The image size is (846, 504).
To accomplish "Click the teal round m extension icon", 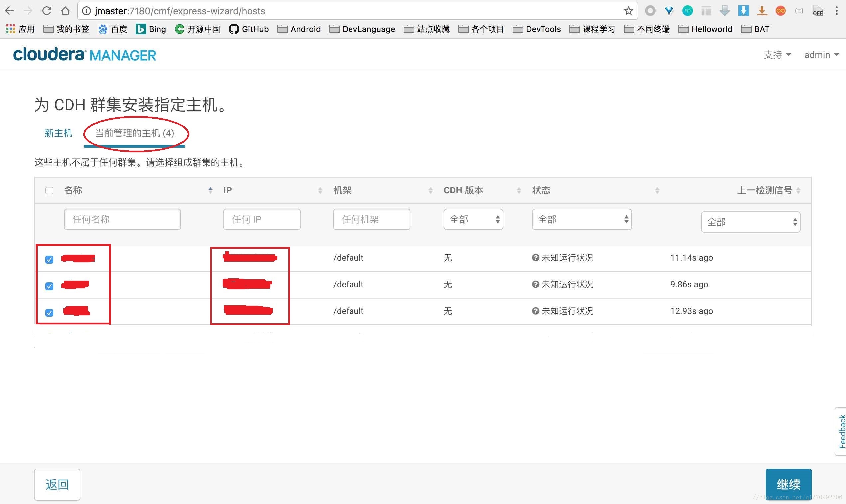I will (x=687, y=11).
